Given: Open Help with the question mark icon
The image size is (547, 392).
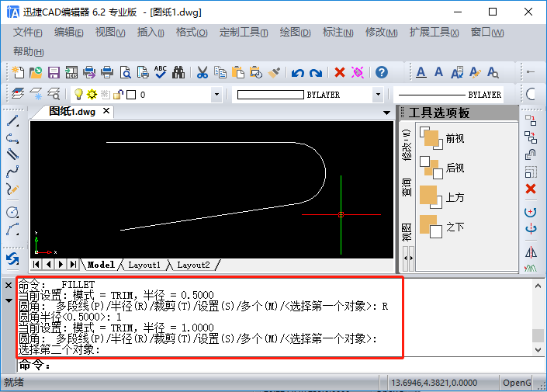Looking at the screenshot, I should [382, 72].
